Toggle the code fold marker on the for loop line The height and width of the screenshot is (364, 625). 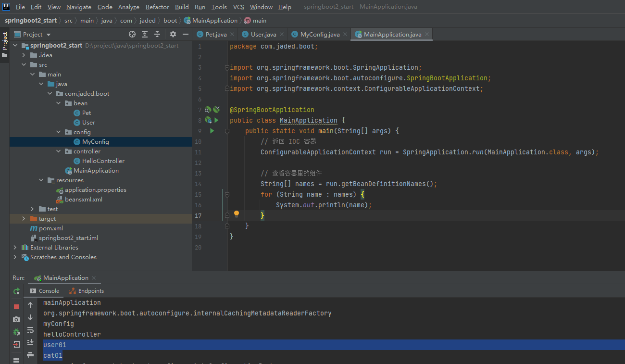227,194
